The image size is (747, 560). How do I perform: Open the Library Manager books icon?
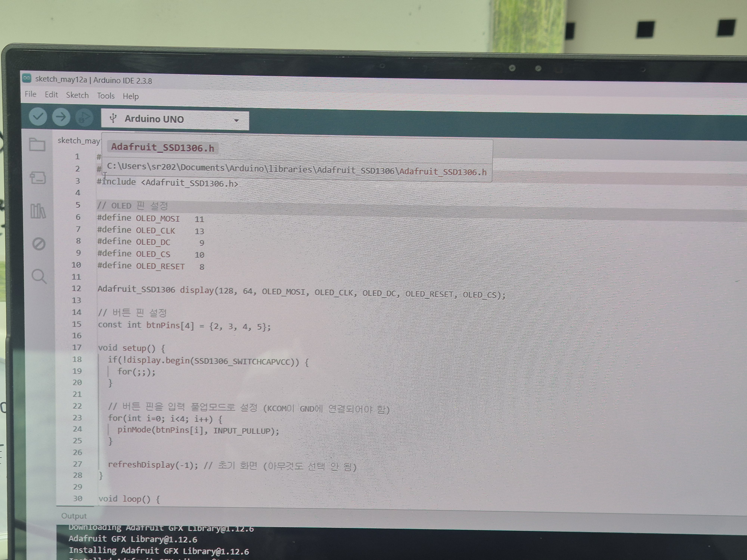click(38, 211)
